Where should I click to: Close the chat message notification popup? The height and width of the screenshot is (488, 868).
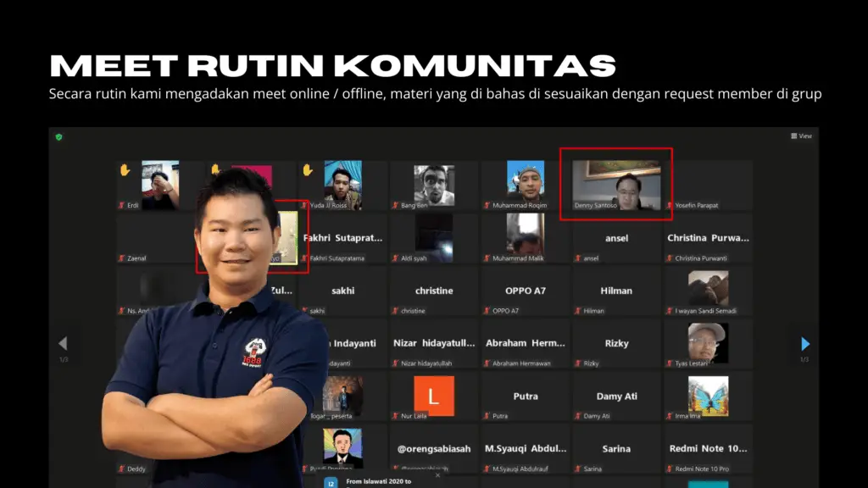437,475
